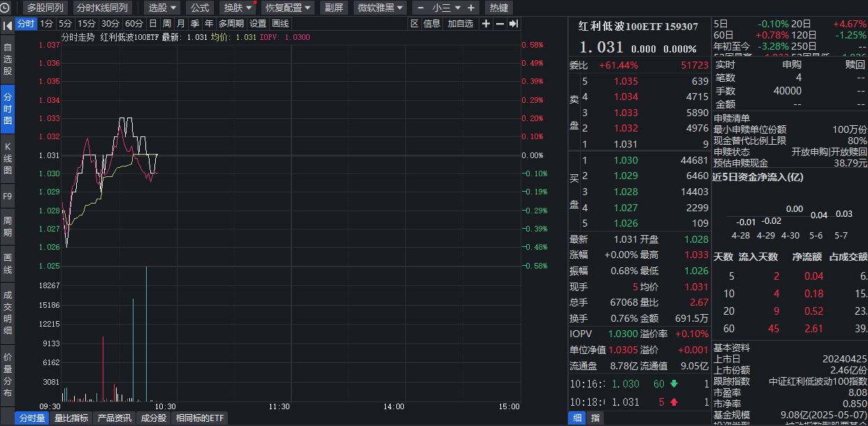The width and height of the screenshot is (868, 426).
Task: Open the 选股 dropdown
Action: coord(162,8)
